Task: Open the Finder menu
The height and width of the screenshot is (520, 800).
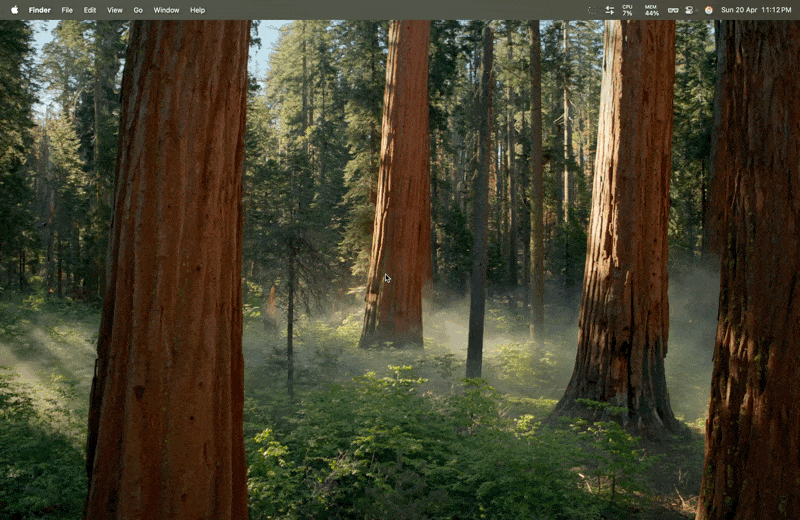Action: pyautogui.click(x=40, y=10)
